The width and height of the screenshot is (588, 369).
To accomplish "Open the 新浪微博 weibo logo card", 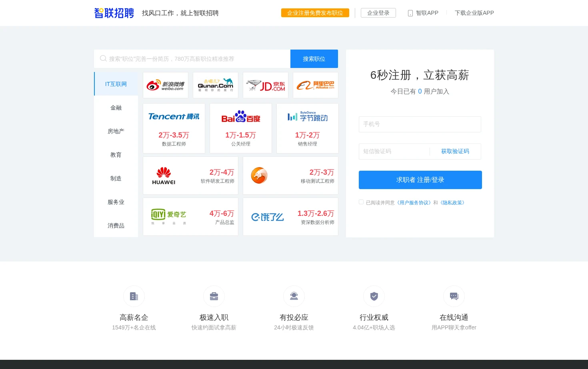I will 166,85.
